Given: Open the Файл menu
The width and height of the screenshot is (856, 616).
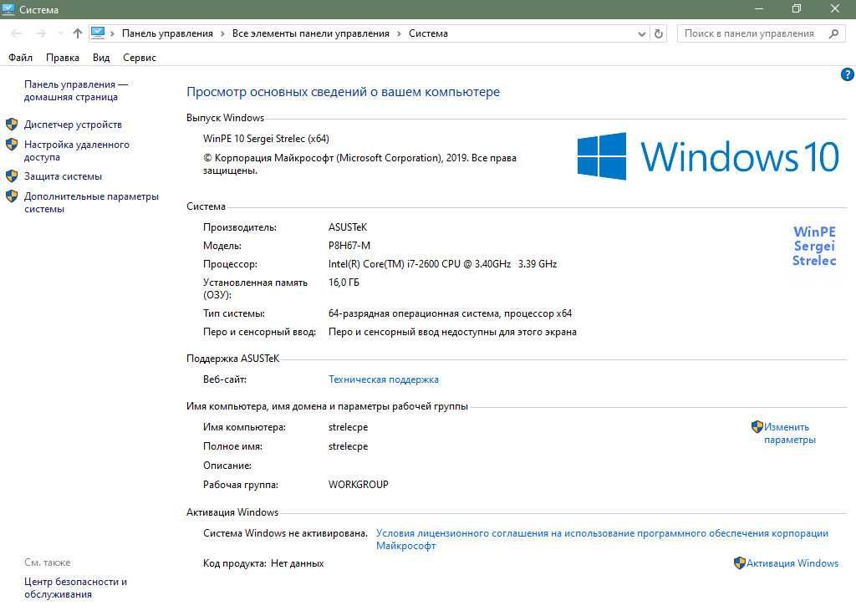Looking at the screenshot, I should pos(20,58).
